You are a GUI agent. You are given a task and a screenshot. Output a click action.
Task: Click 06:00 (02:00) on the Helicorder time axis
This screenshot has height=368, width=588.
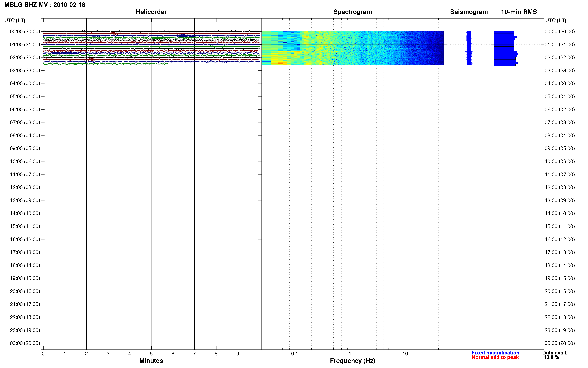click(x=25, y=109)
